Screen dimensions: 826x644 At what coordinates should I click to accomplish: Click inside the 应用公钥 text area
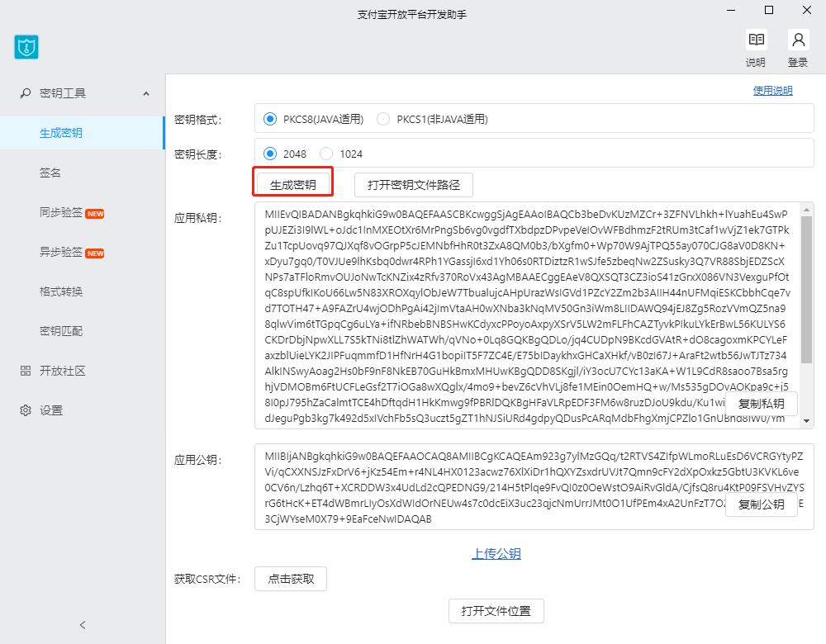[534, 486]
